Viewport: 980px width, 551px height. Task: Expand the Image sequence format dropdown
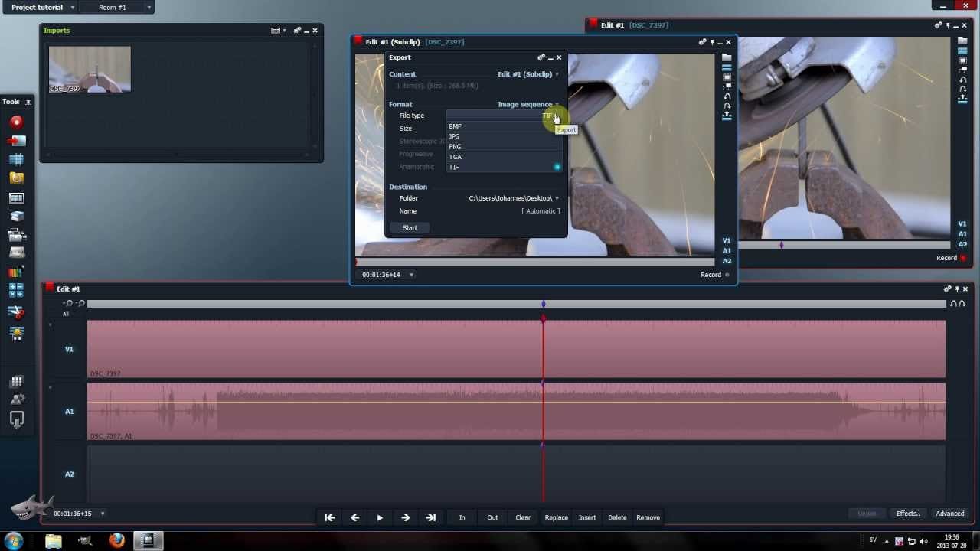click(528, 104)
